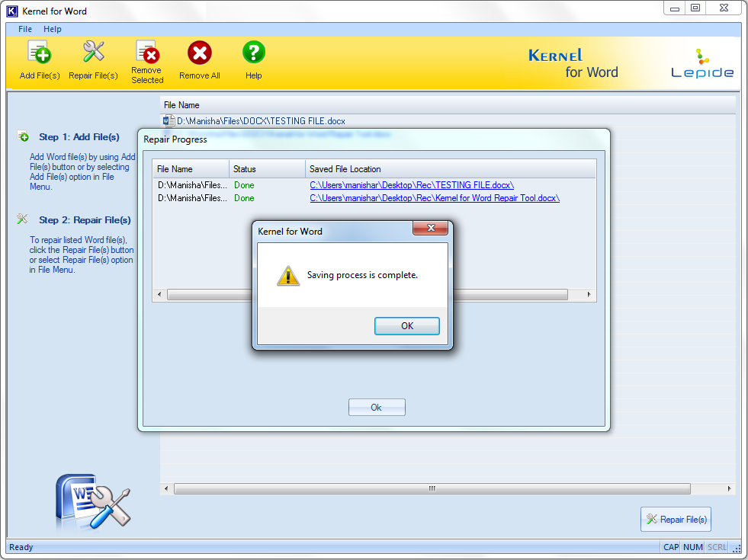748x560 pixels.
Task: Click right arrow of Repair Progress scrollbar
Action: 589,295
